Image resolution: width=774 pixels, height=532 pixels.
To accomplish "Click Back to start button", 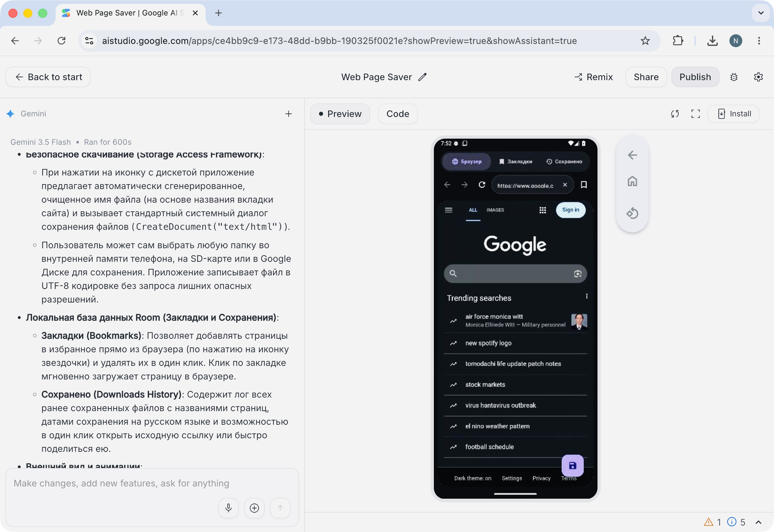I will [48, 77].
